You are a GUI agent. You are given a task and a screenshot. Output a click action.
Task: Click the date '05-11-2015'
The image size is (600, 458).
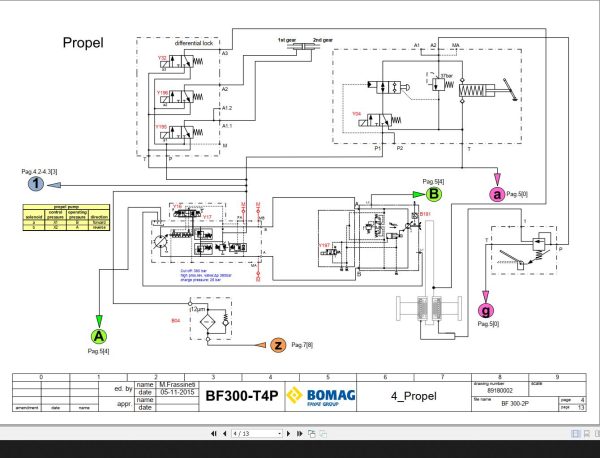(177, 392)
